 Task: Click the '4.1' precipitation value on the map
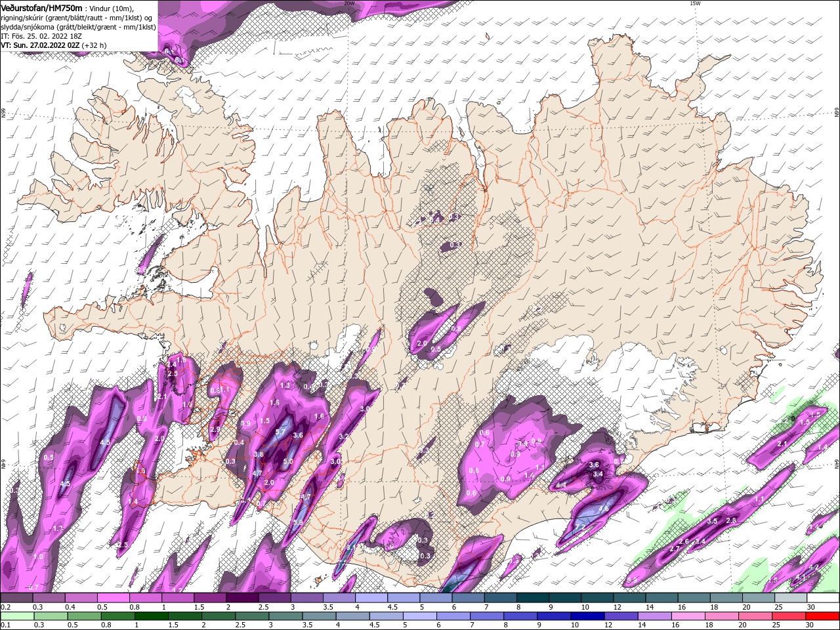pyautogui.click(x=801, y=577)
